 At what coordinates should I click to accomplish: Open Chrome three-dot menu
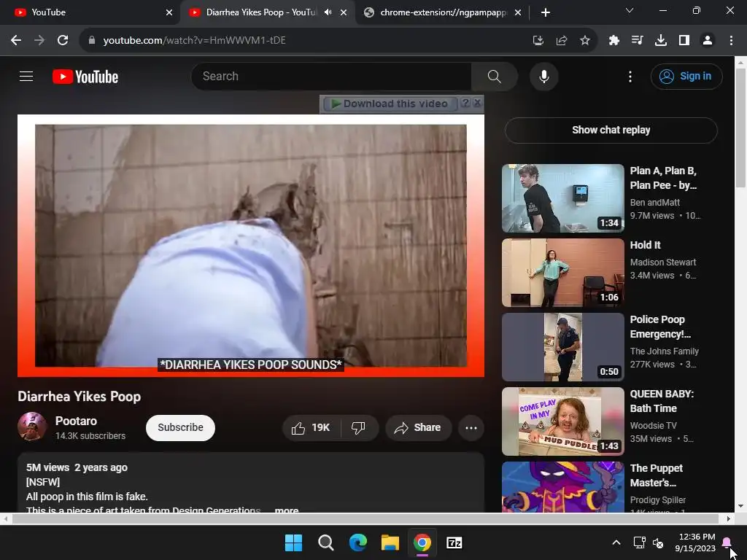(731, 41)
